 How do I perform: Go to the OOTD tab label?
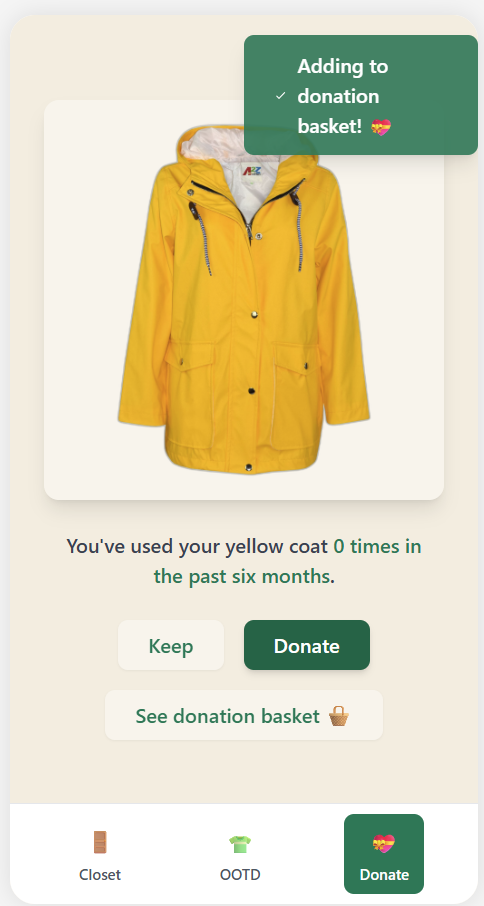click(x=240, y=874)
